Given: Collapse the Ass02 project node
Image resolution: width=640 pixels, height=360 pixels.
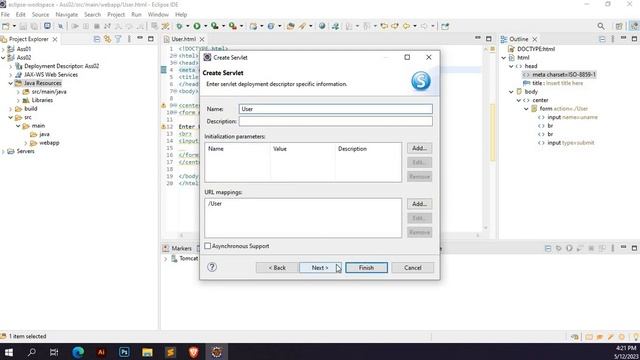Looking at the screenshot, I should (x=4, y=58).
